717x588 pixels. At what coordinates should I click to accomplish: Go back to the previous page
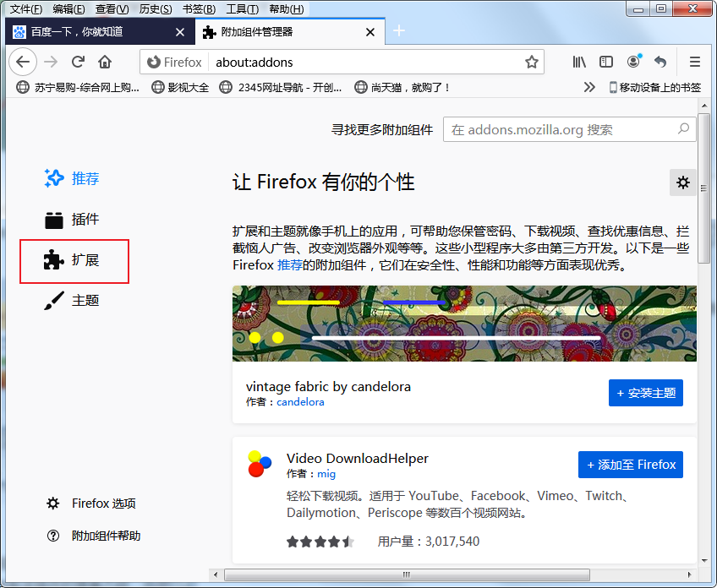point(23,62)
